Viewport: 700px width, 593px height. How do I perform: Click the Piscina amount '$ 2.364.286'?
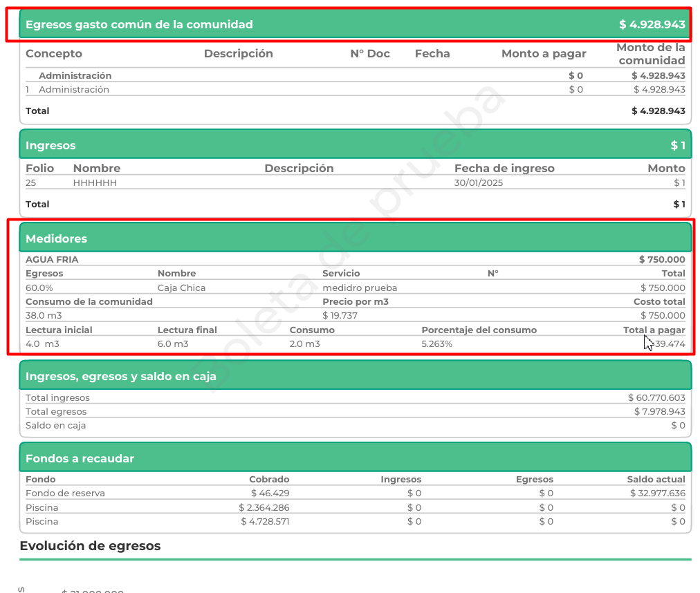click(x=264, y=508)
